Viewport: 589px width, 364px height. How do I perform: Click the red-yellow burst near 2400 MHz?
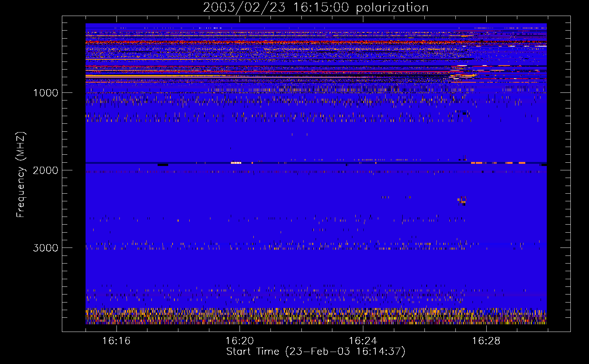[462, 201]
